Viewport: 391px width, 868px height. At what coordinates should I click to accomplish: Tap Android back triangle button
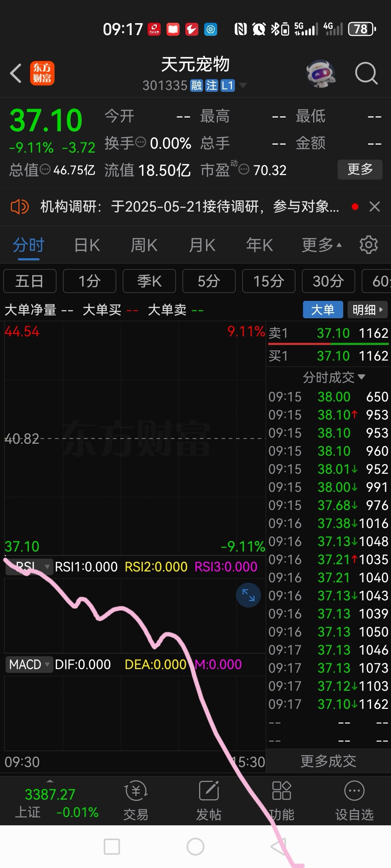pyautogui.click(x=279, y=846)
